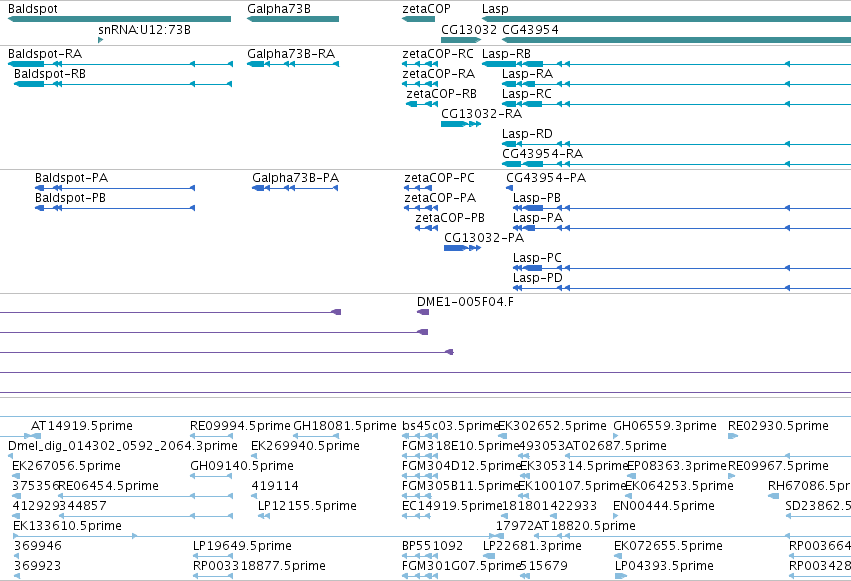Select the 515679 feature label

(x=544, y=566)
